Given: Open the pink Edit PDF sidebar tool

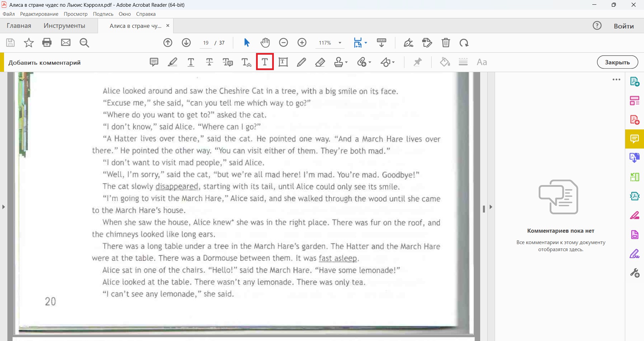Looking at the screenshot, I should pyautogui.click(x=635, y=215).
